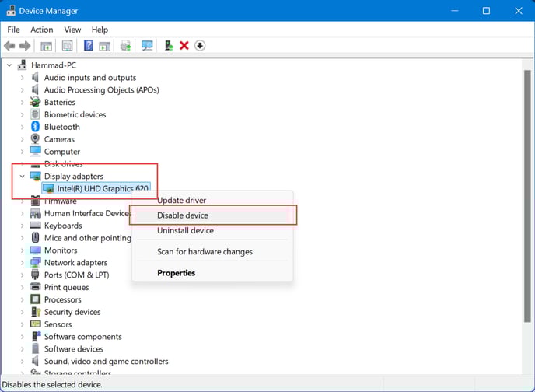
Task: Open the View menu
Action: pyautogui.click(x=72, y=30)
